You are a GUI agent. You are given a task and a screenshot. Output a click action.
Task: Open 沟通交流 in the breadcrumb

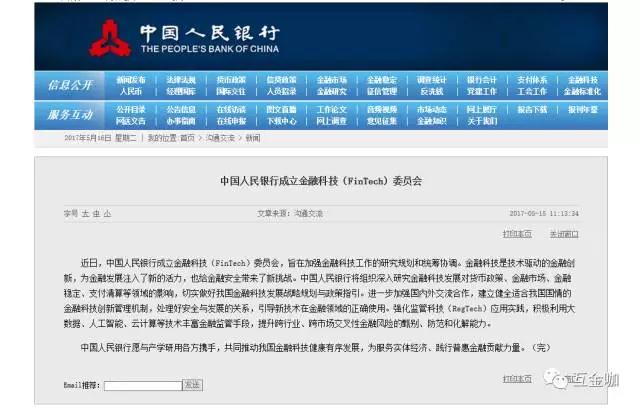(x=220, y=138)
